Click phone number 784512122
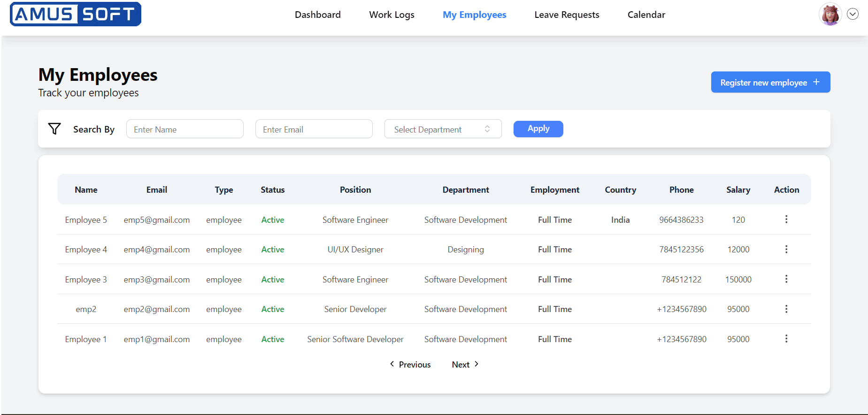 [682, 280]
